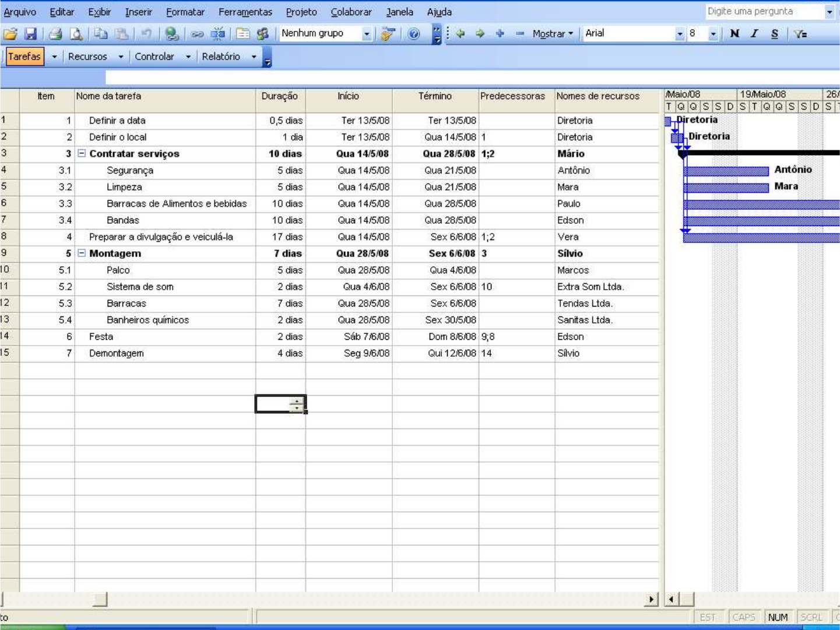Open the Ferramentas menu

(x=245, y=12)
